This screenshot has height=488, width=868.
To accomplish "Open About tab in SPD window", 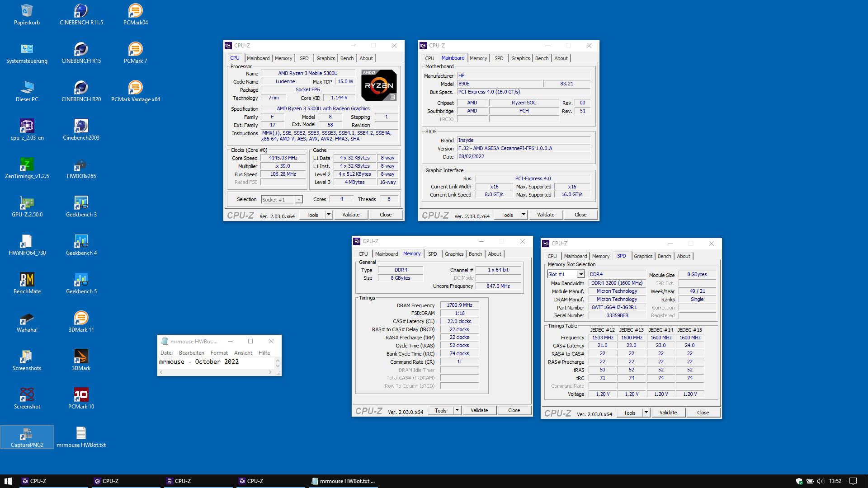I will 684,256.
